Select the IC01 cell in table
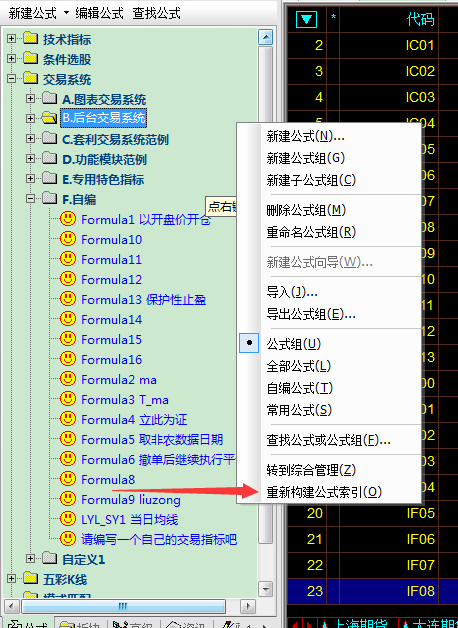The width and height of the screenshot is (458, 628). pyautogui.click(x=388, y=45)
